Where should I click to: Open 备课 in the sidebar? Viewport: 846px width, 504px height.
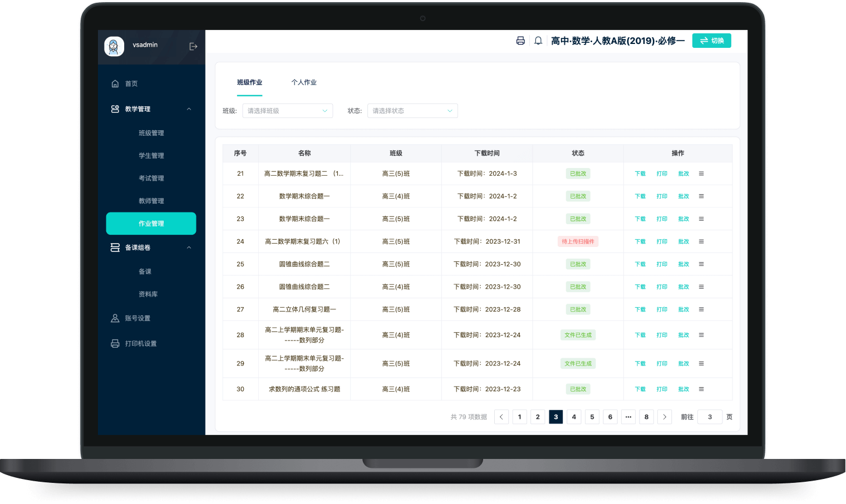(145, 271)
